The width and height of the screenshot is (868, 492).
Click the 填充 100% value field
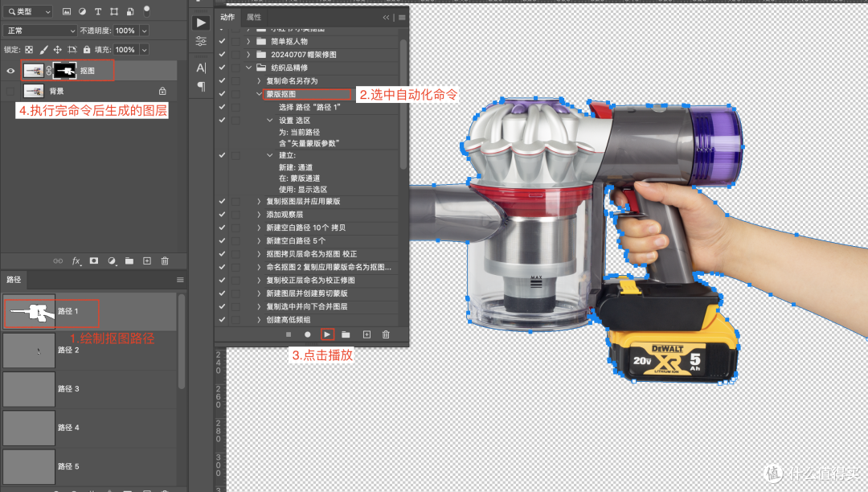click(x=125, y=50)
